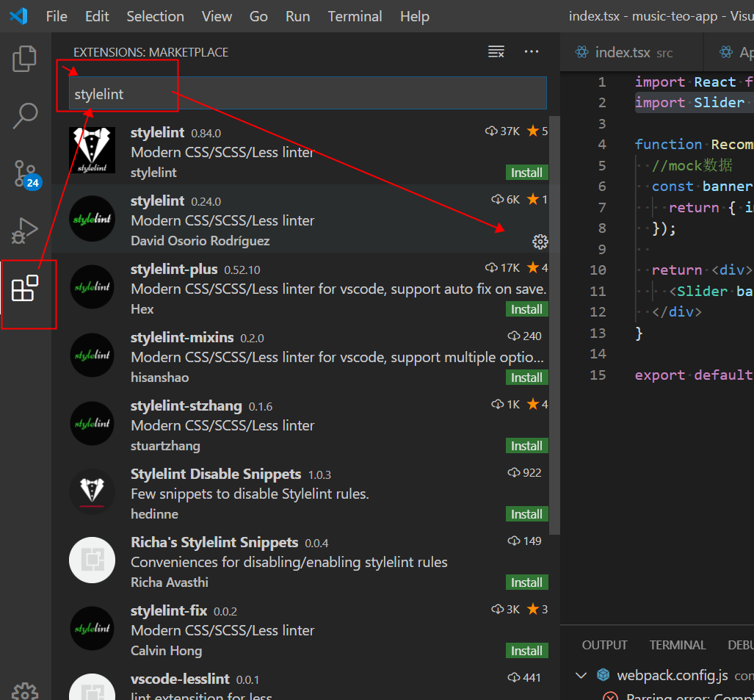Open stylelint-mixins extension title
This screenshot has width=754, height=700.
click(182, 337)
